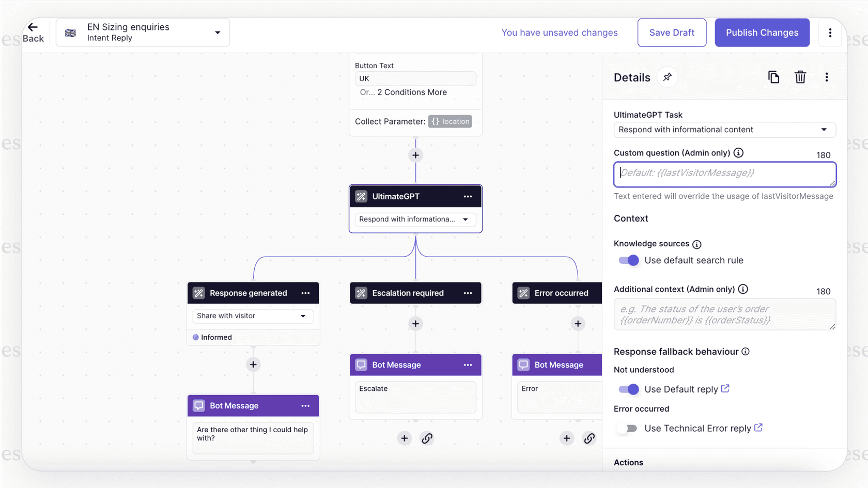Click the info icon beside Custom question
This screenshot has width=868, height=488.
[x=738, y=152]
